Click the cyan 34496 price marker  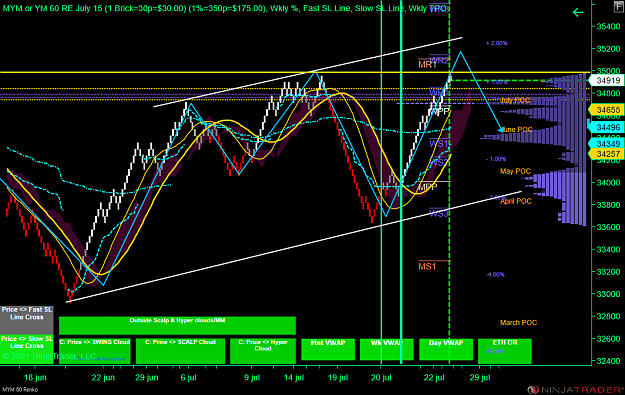tap(608, 127)
